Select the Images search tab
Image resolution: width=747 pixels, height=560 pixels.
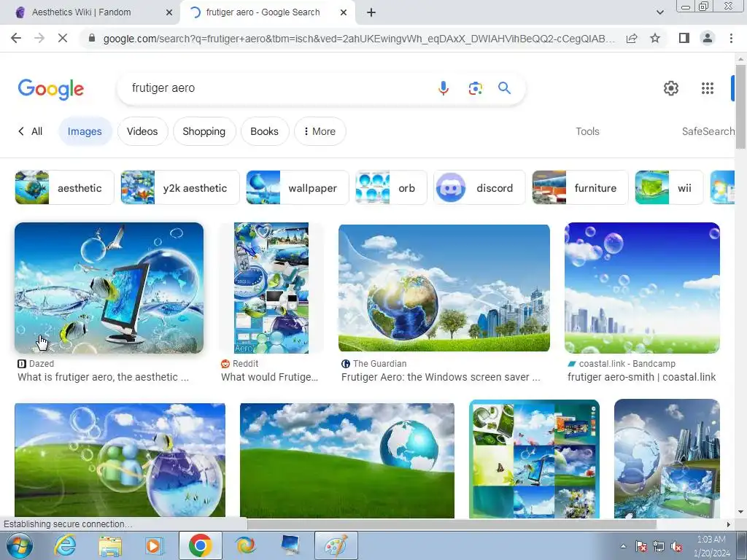pyautogui.click(x=85, y=131)
